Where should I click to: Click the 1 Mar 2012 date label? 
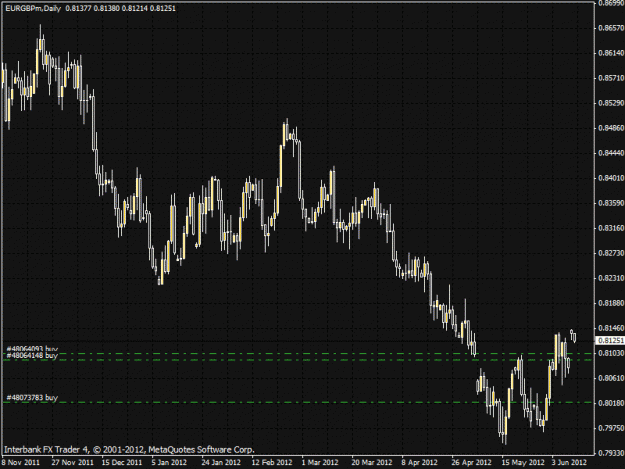[320, 463]
